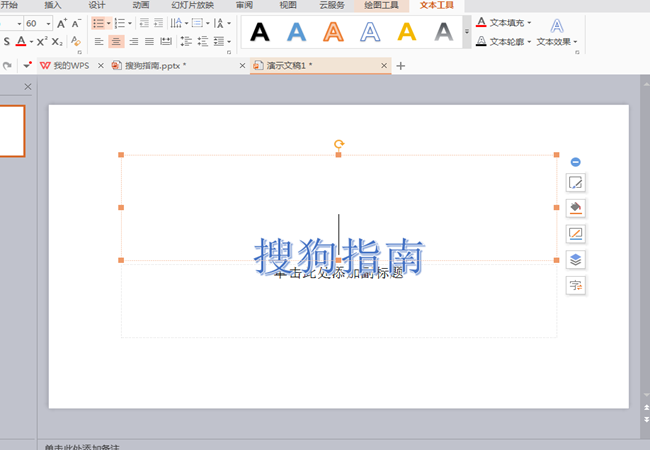Open the 幻灯片放映 ribbon tab
Screen dimensions: 650x450
(192, 5)
